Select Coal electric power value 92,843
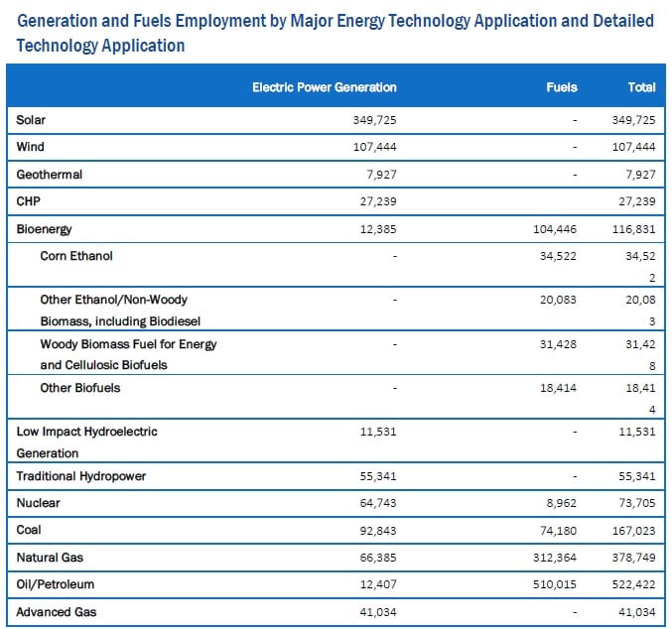The height and width of the screenshot is (629, 672). click(x=378, y=531)
